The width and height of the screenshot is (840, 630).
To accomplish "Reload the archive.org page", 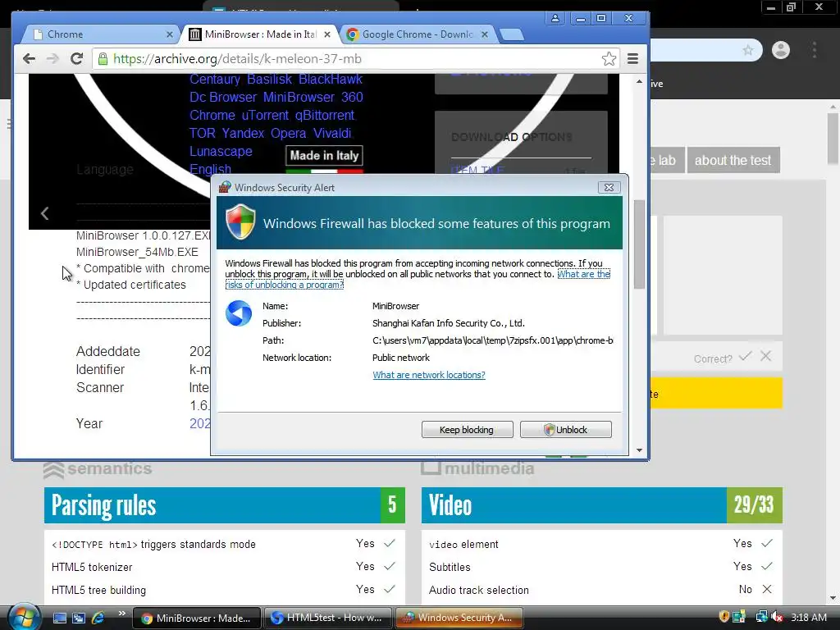I will pyautogui.click(x=76, y=59).
